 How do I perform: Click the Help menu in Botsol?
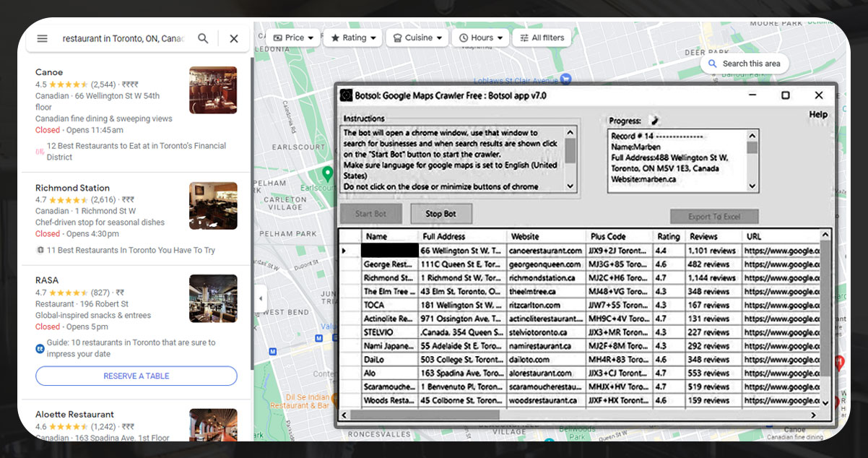[x=817, y=114]
